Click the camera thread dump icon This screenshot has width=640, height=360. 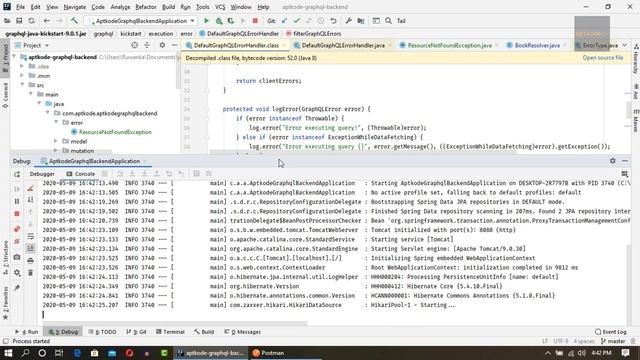coord(17,257)
